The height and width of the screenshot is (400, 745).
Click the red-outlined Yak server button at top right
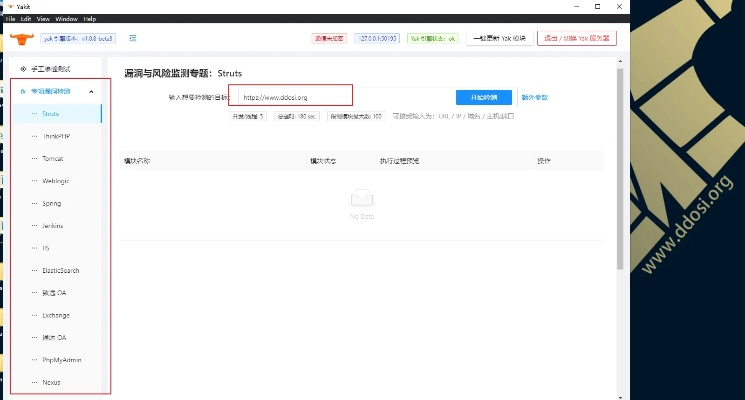tap(577, 39)
